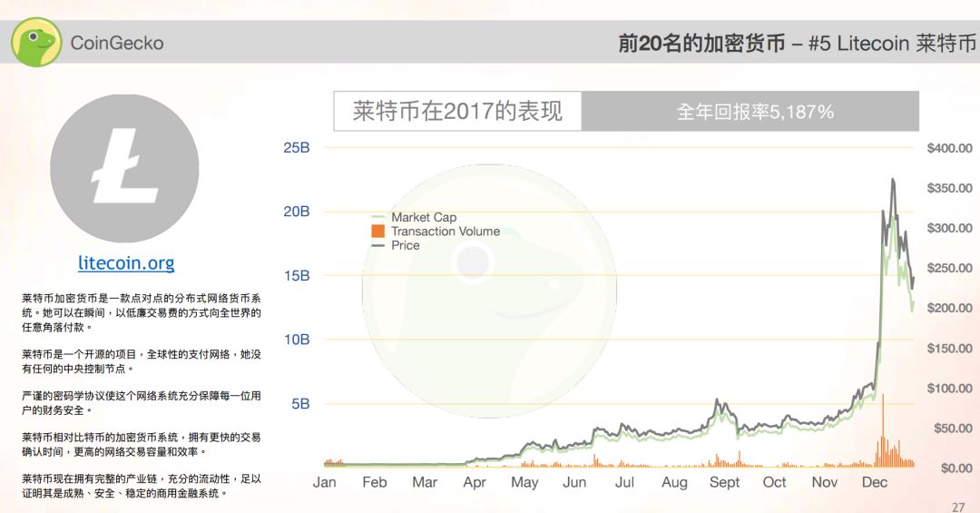
Task: Click the $400.00 price axis label
Action: click(x=949, y=148)
